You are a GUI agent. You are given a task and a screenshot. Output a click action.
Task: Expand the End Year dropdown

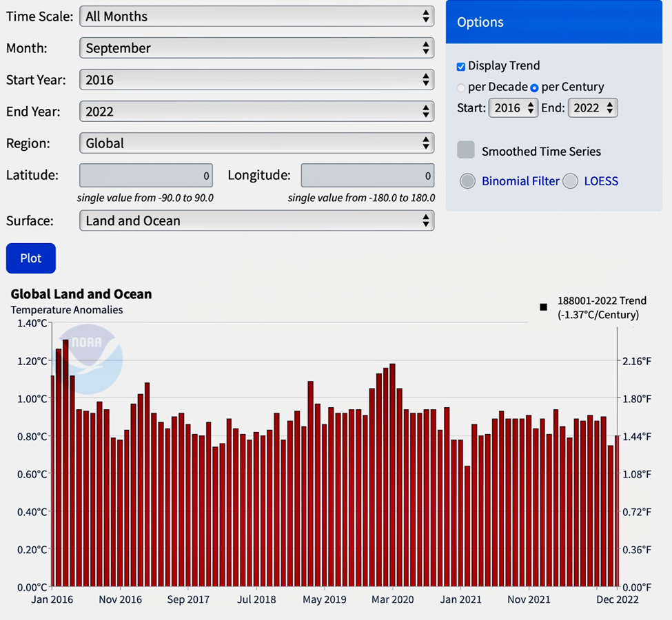coord(256,112)
